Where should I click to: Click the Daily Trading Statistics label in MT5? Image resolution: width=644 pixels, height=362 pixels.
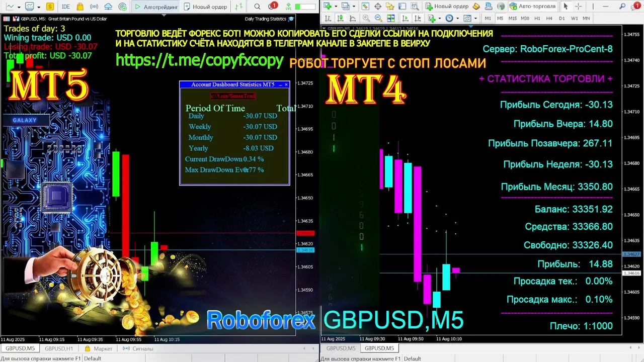[265, 19]
